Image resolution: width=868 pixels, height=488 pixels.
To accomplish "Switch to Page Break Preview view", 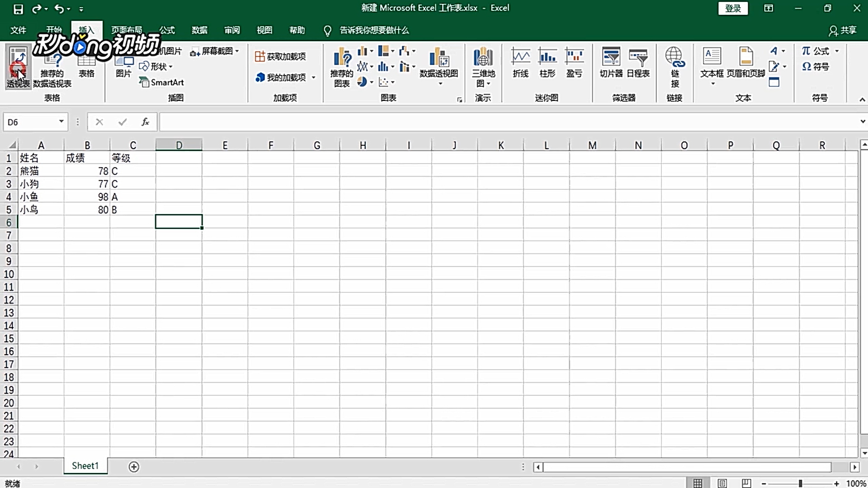I will tap(746, 483).
